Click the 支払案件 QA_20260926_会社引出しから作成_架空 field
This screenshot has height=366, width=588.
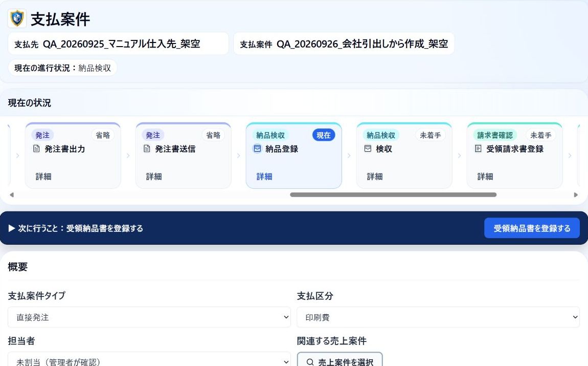click(344, 44)
